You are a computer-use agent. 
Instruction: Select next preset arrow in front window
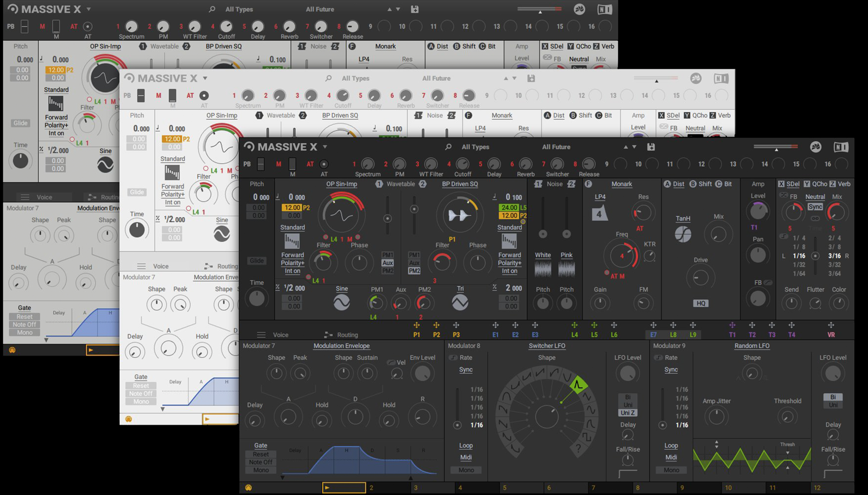pyautogui.click(x=634, y=147)
